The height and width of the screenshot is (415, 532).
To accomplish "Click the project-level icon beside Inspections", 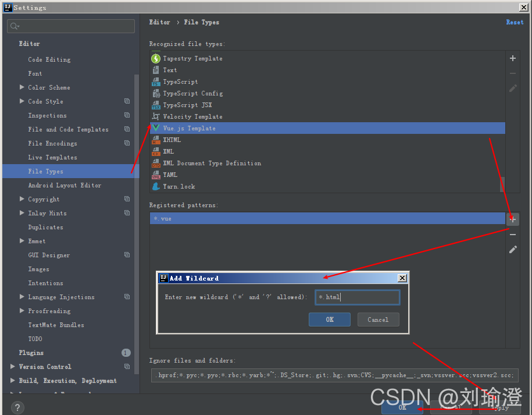I will tap(127, 115).
